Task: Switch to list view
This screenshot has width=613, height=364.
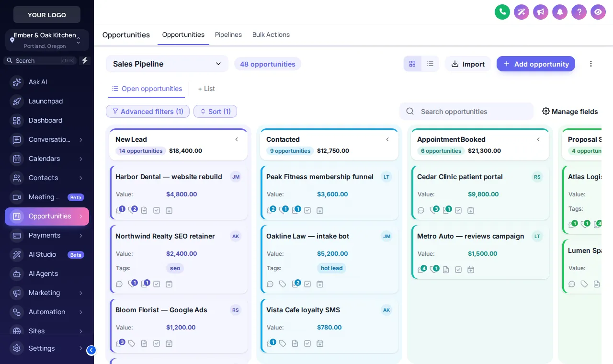Action: [x=430, y=64]
